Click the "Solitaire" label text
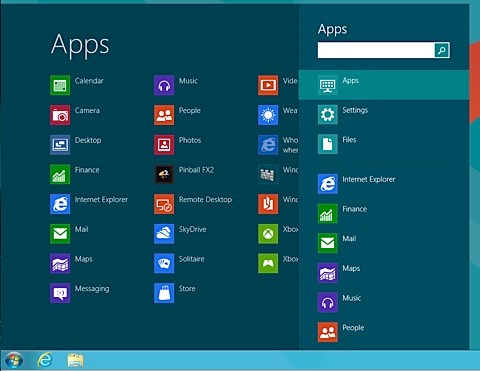This screenshot has width=480, height=371. 192,259
